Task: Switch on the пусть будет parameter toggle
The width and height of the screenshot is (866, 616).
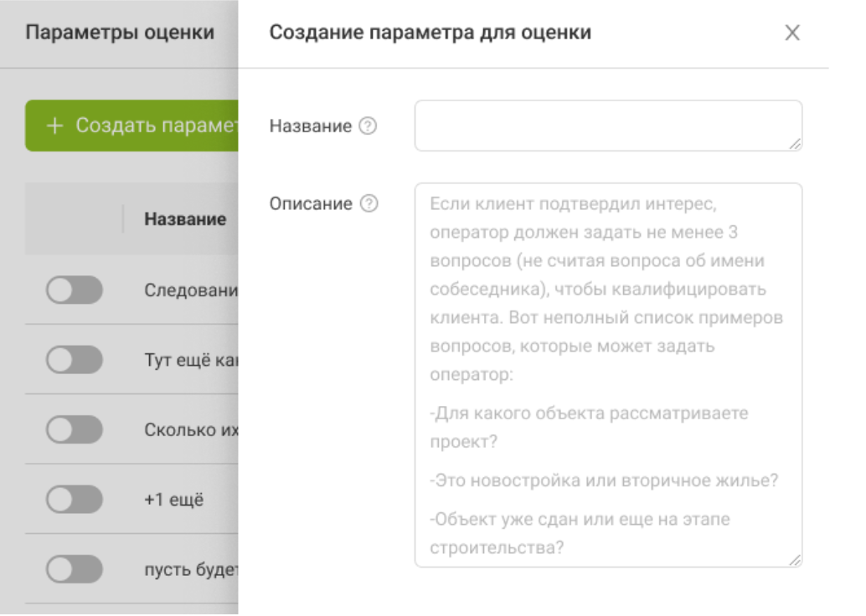Action: [75, 570]
